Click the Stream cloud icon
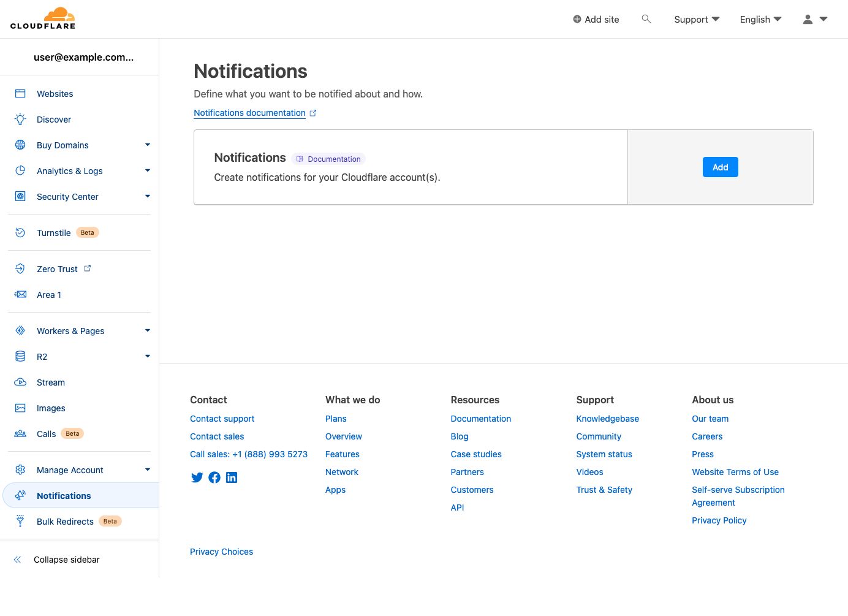This screenshot has height=616, width=848. (x=20, y=382)
